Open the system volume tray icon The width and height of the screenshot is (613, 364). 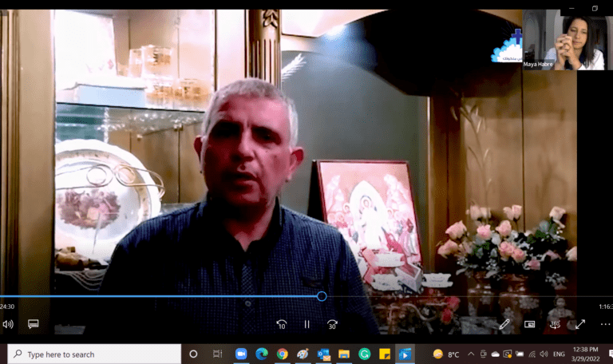(544, 354)
